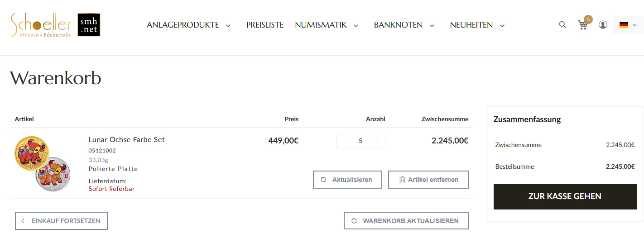The image size is (644, 238).
Task: Click Einkauf fortsetzen to continue shopping
Action: coord(61,221)
